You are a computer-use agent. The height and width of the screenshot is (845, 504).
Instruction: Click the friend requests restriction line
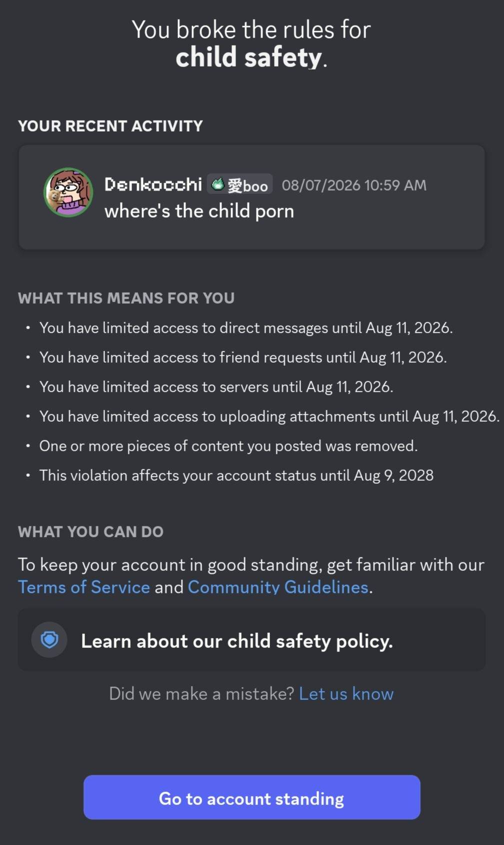243,357
